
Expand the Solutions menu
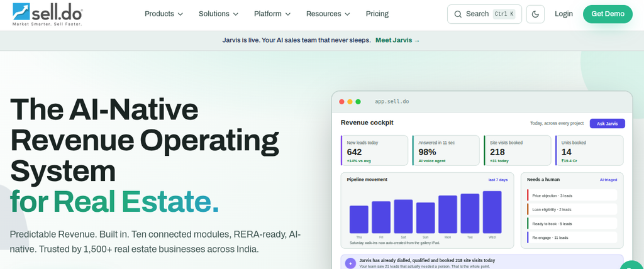click(x=218, y=14)
